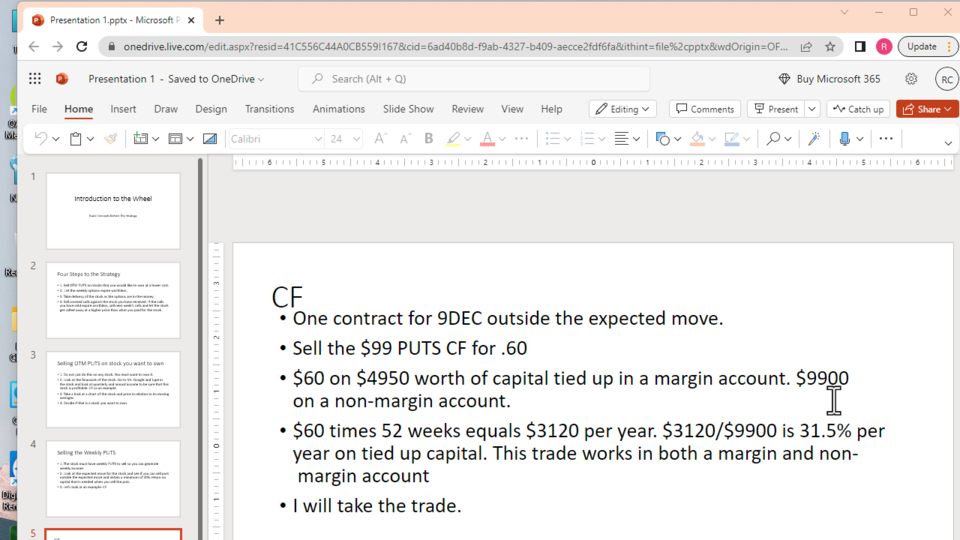Reload the browser page
The height and width of the screenshot is (540, 960).
(81, 47)
